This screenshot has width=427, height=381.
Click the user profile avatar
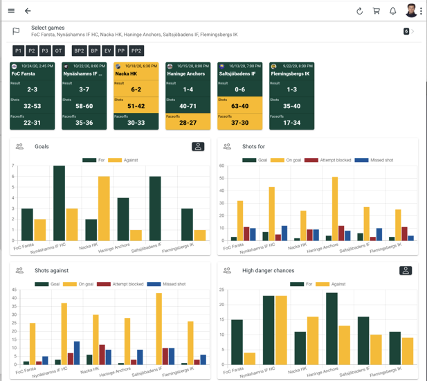(411, 10)
